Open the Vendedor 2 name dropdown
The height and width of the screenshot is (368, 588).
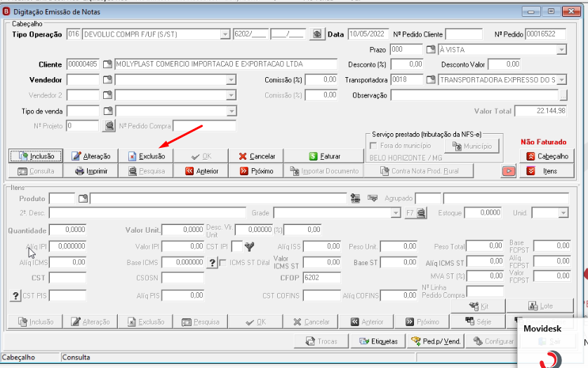pyautogui.click(x=231, y=95)
